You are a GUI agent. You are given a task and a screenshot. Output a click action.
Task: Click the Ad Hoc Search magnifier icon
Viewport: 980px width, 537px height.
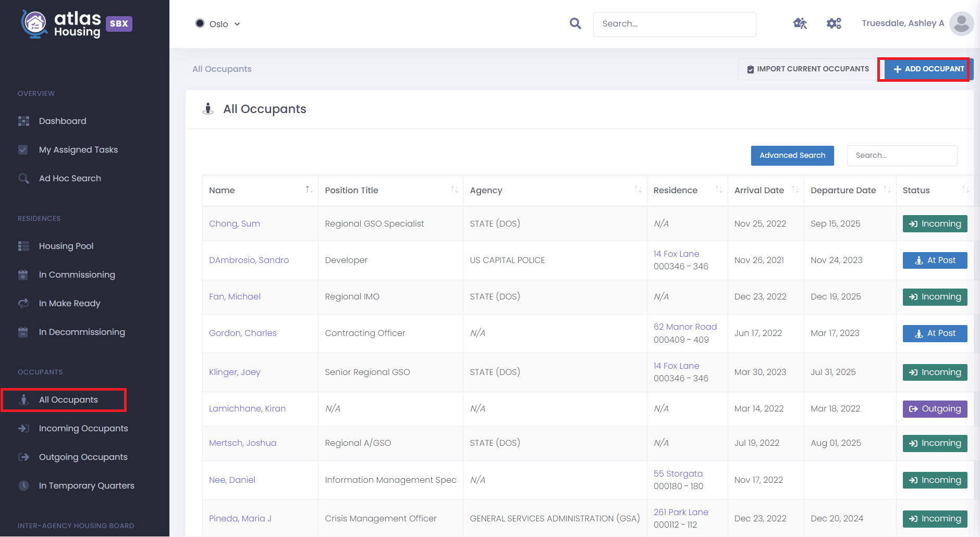click(x=23, y=178)
